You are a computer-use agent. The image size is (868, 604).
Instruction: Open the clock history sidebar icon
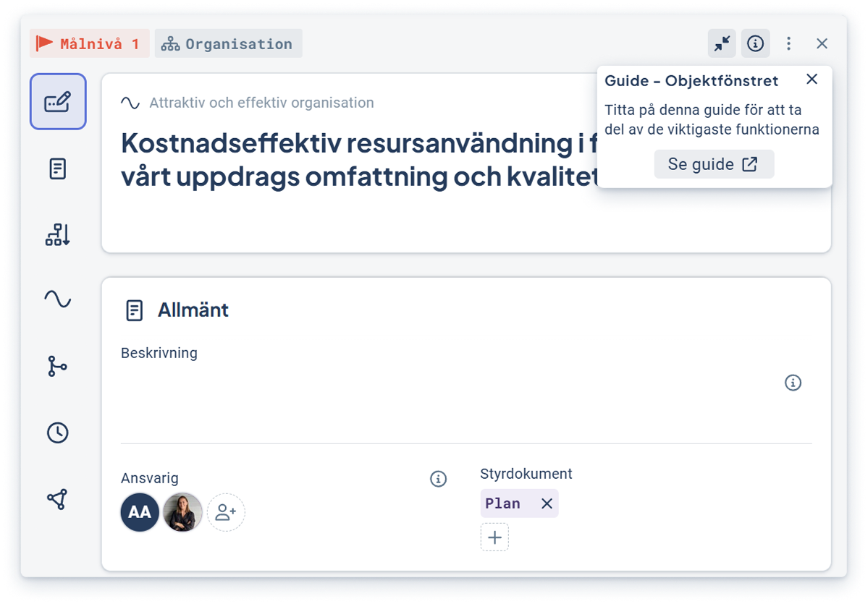point(58,433)
